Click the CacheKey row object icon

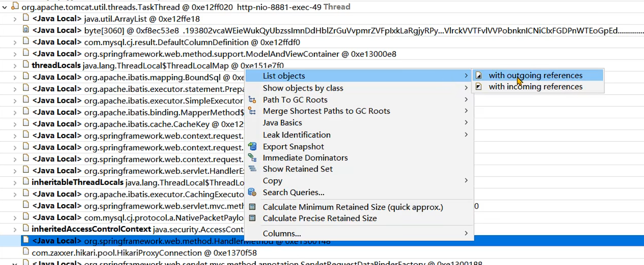point(26,124)
